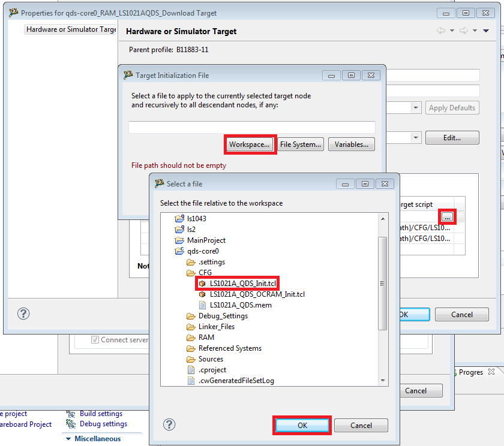Click the Edit... button

(452, 138)
